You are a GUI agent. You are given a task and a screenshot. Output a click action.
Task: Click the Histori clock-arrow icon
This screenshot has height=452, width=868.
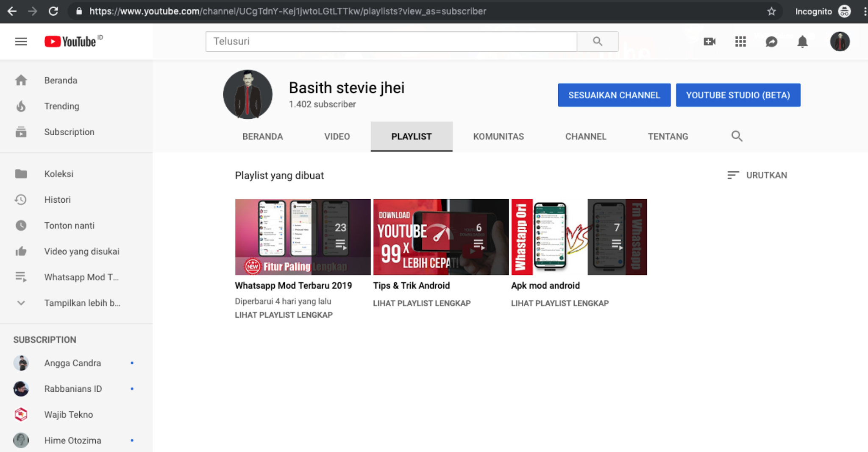[21, 200]
